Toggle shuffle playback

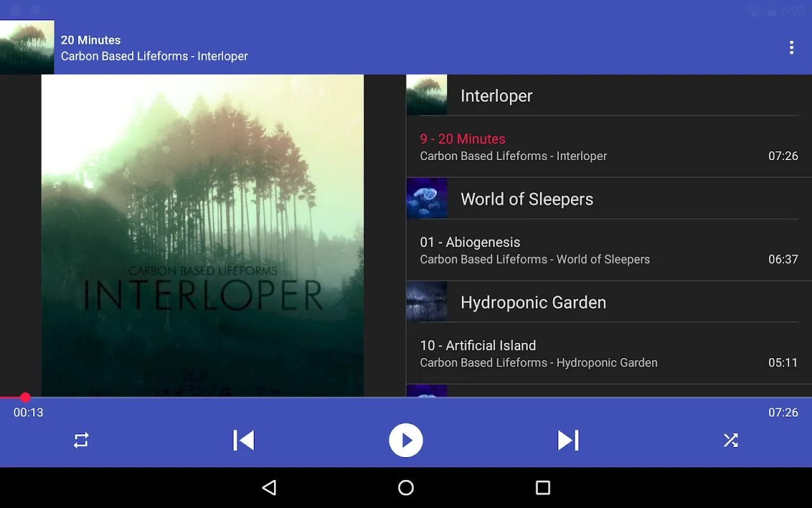(x=731, y=440)
